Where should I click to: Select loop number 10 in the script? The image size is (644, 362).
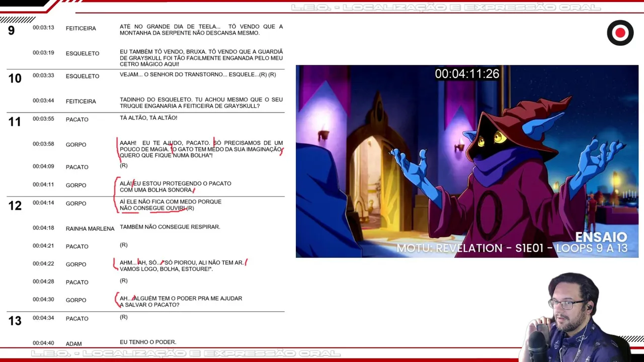15,78
